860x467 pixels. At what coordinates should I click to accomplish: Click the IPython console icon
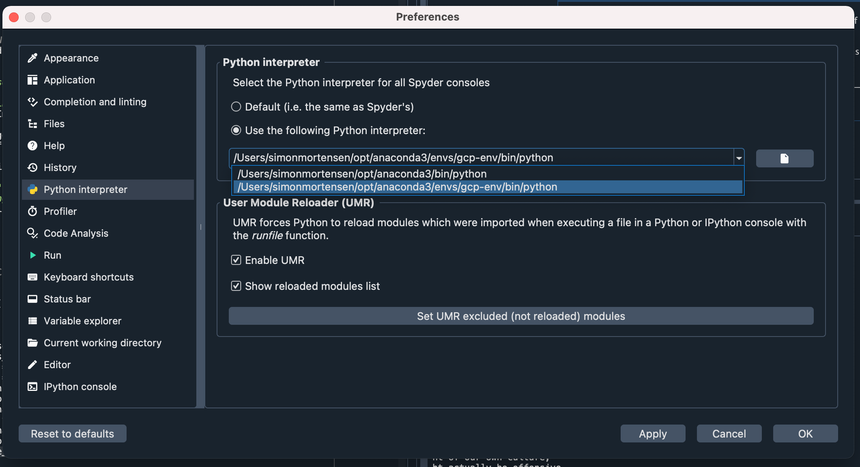click(x=33, y=387)
